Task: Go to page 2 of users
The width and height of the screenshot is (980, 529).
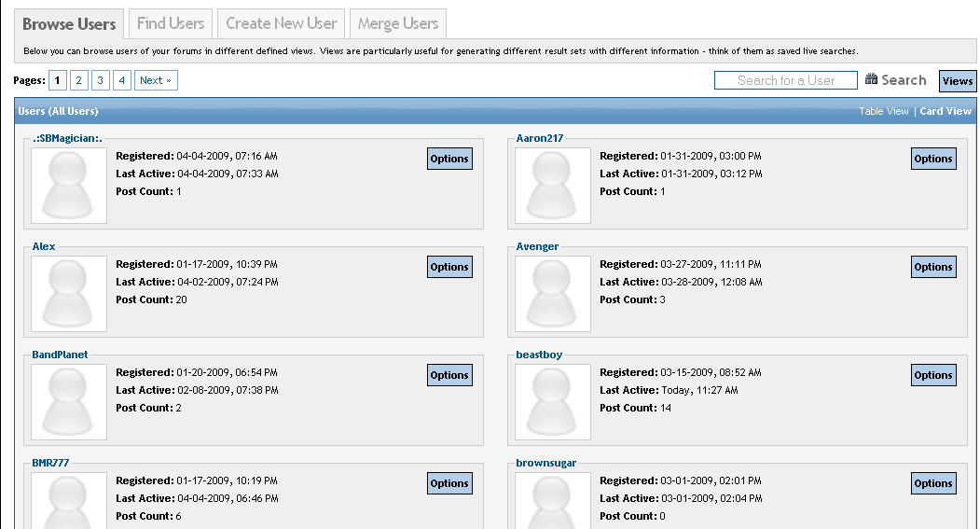Action: coord(79,81)
